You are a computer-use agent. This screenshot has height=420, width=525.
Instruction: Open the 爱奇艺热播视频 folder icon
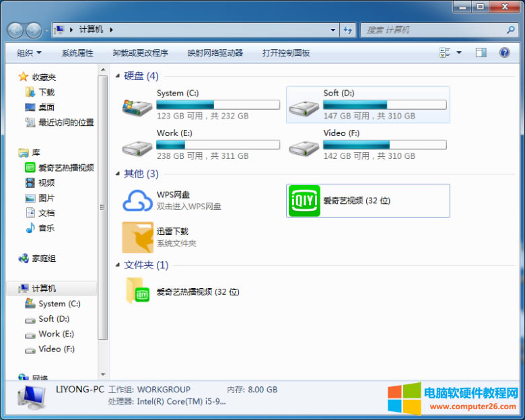137,291
